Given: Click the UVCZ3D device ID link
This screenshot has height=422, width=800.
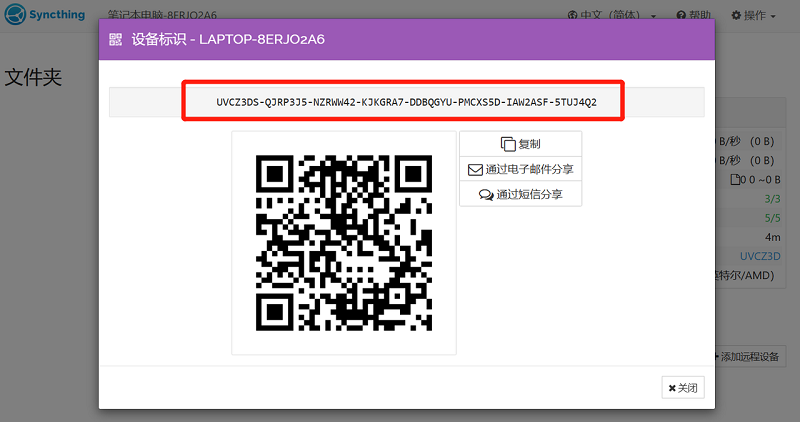Looking at the screenshot, I should pos(760,256).
